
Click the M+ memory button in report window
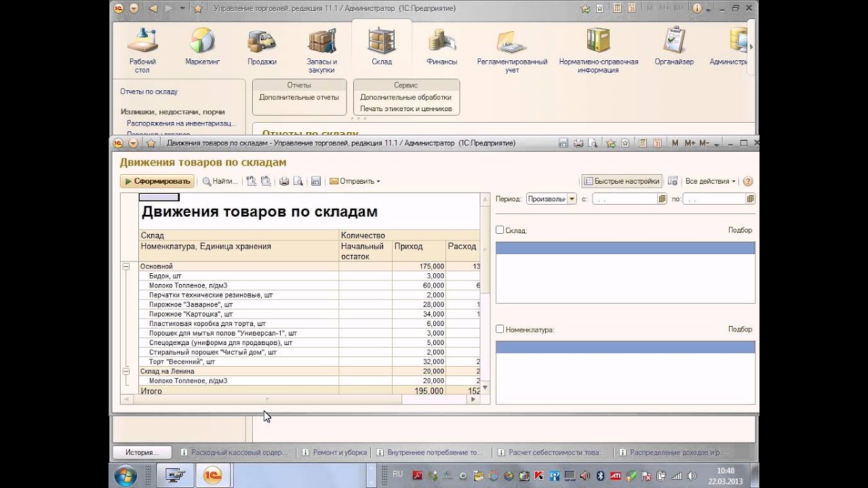[690, 143]
